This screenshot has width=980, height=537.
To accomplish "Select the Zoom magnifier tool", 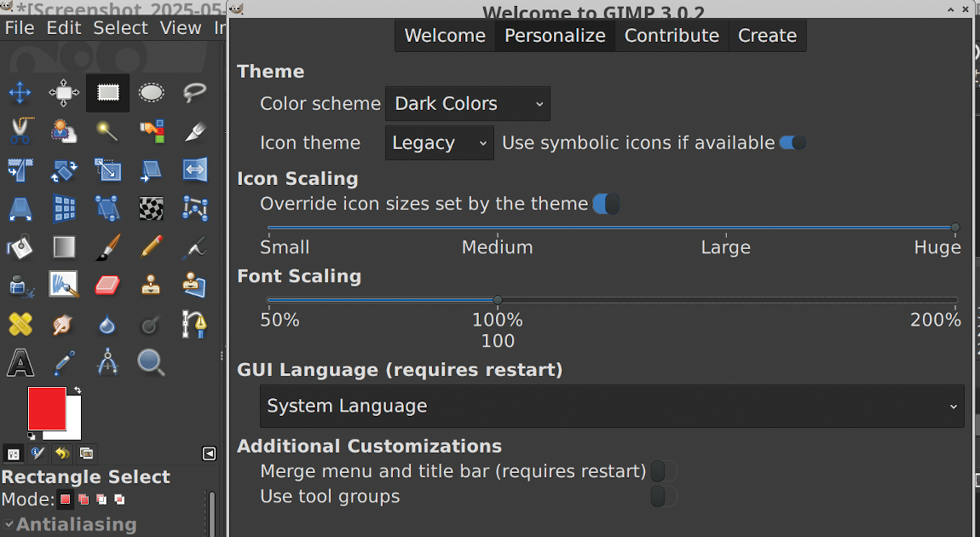I will (152, 363).
